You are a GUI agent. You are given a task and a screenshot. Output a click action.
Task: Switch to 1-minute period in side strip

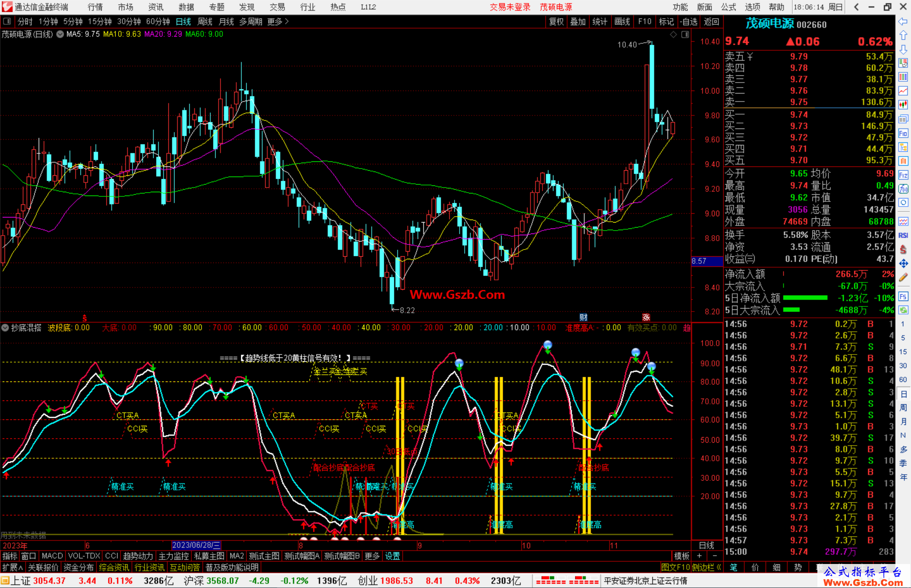pyautogui.click(x=903, y=324)
